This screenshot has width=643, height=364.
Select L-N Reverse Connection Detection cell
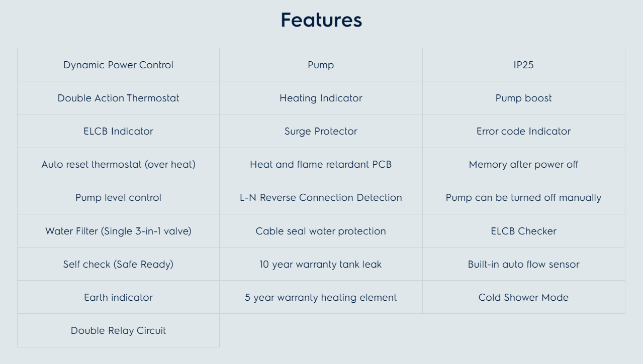321,198
